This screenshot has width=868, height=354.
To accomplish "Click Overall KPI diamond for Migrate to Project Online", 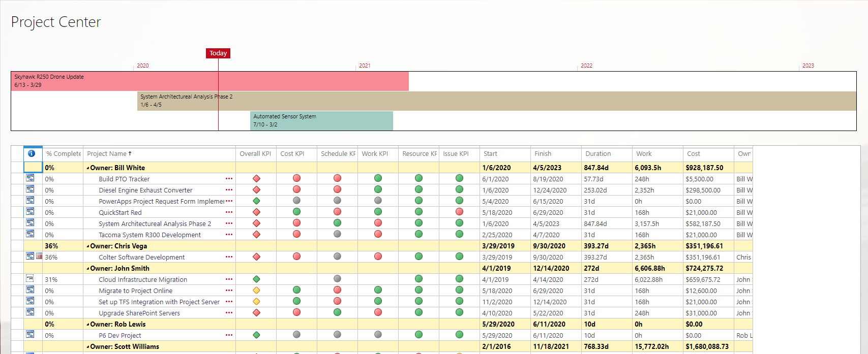I will click(256, 290).
